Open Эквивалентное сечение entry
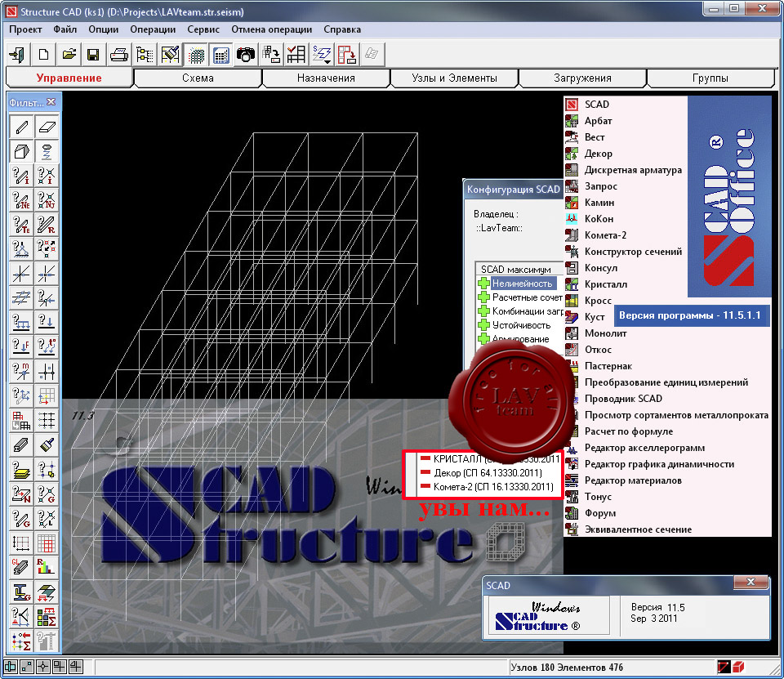The width and height of the screenshot is (784, 679). coord(638,529)
